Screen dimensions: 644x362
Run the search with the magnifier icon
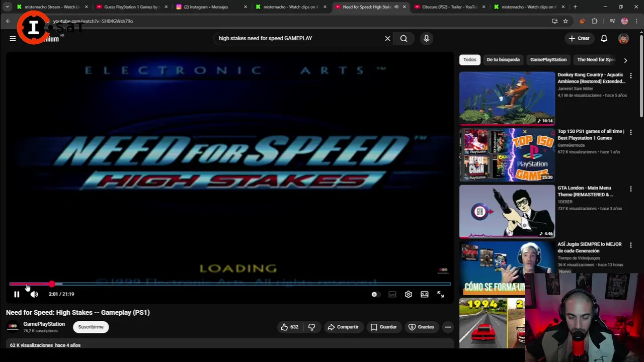point(404,38)
